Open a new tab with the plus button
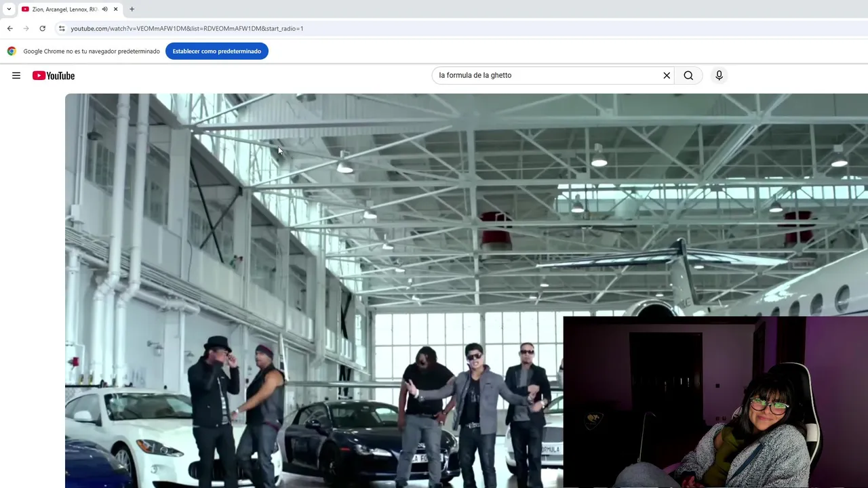The width and height of the screenshot is (868, 488). pos(132,9)
